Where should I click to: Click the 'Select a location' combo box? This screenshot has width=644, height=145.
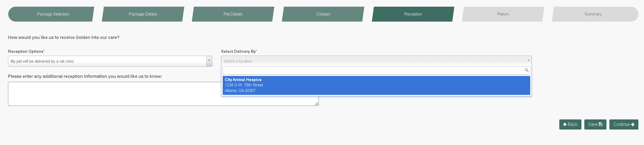pos(373,61)
